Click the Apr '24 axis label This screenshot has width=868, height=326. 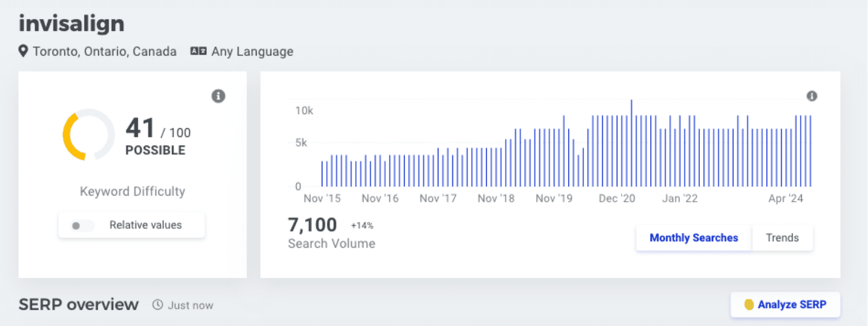(786, 198)
